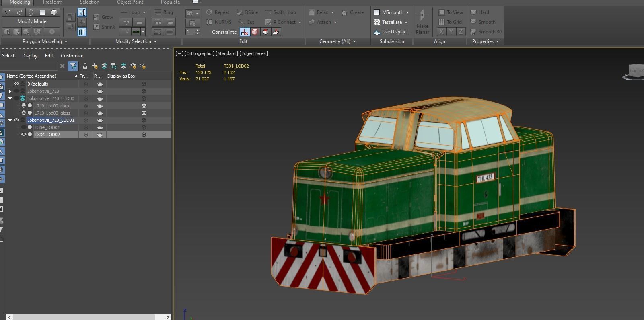The image size is (644, 320).
Task: Open the NURMS subdivision toggle
Action: (219, 22)
